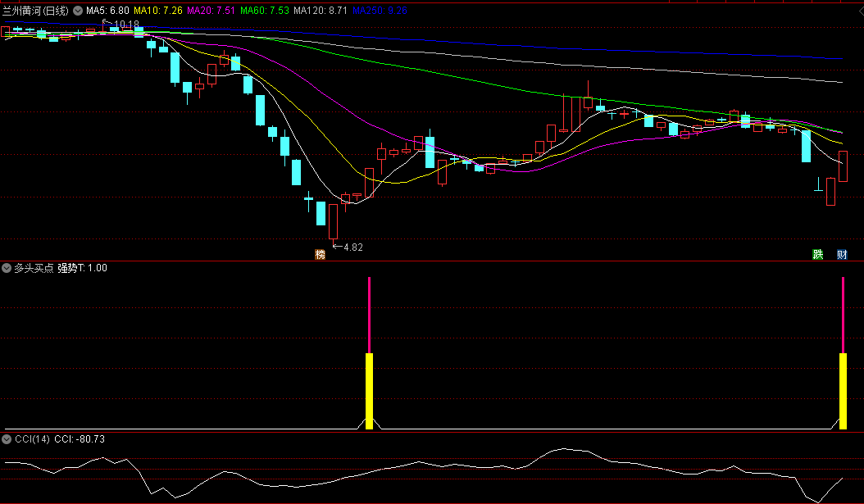Select the last yellow signal bar at right
The height and width of the screenshot is (504, 864).
(x=843, y=391)
